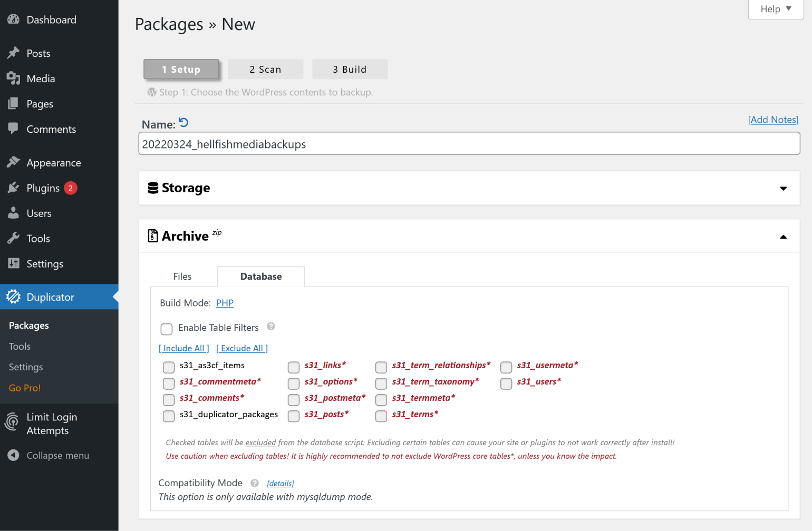Click the Duplicator gear icon
The image size is (812, 531).
tap(13, 297)
